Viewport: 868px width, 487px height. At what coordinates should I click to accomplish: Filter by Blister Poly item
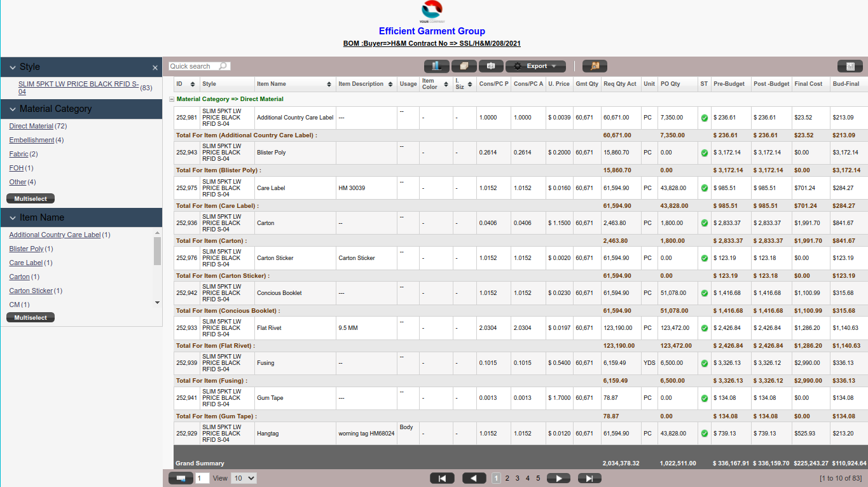click(26, 249)
